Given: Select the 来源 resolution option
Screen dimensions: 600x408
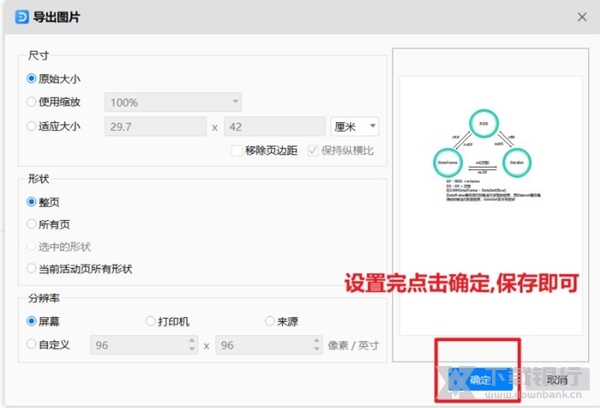Looking at the screenshot, I should pyautogui.click(x=270, y=321).
